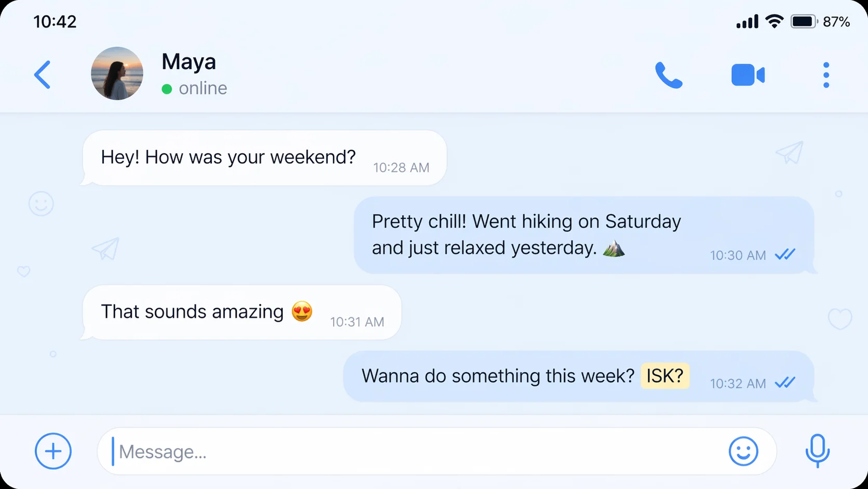This screenshot has height=489, width=868.
Task: Tap the read receipt on 10:32 AM message
Action: [x=785, y=383]
